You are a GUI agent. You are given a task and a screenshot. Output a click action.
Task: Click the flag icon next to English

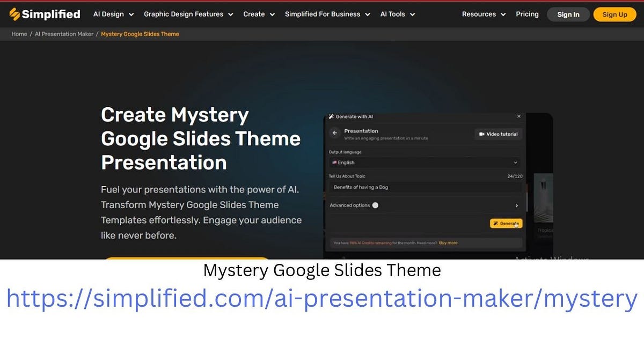[335, 162]
